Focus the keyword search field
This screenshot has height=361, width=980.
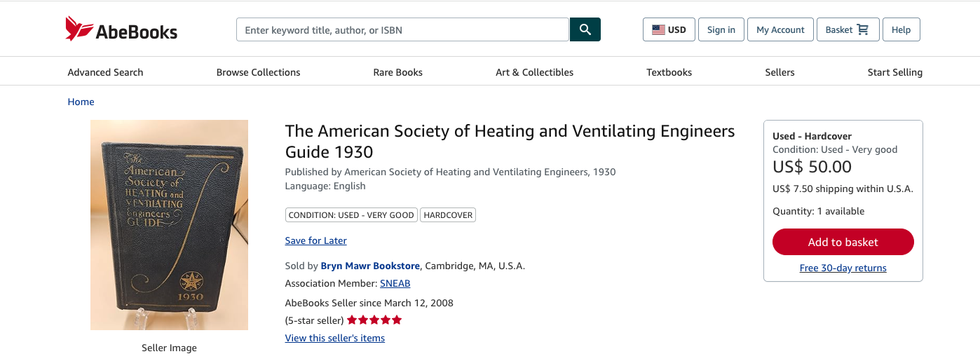click(x=402, y=29)
